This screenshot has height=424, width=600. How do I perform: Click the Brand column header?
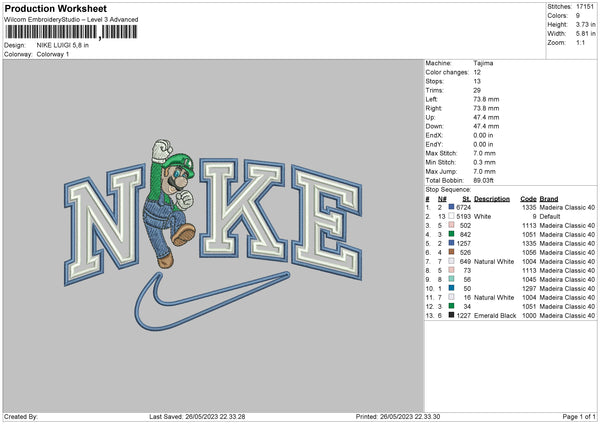click(549, 199)
